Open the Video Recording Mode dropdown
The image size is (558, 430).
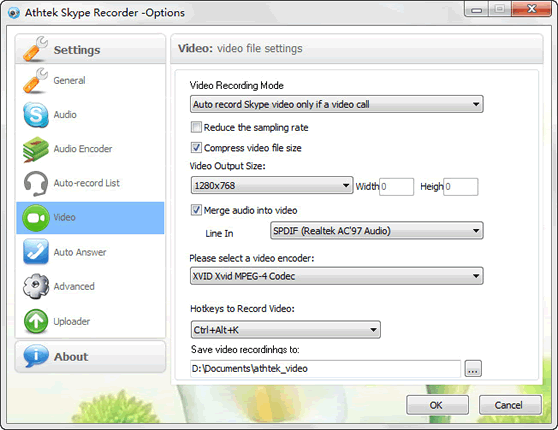tap(336, 104)
